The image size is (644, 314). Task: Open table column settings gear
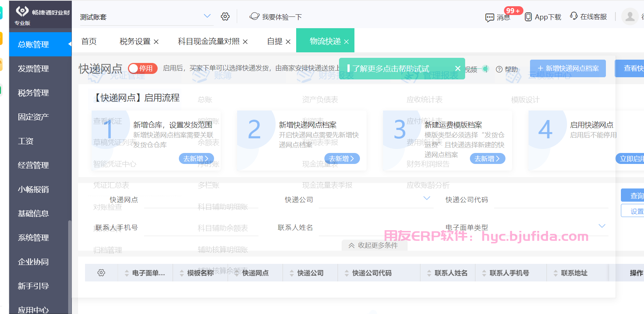[101, 273]
